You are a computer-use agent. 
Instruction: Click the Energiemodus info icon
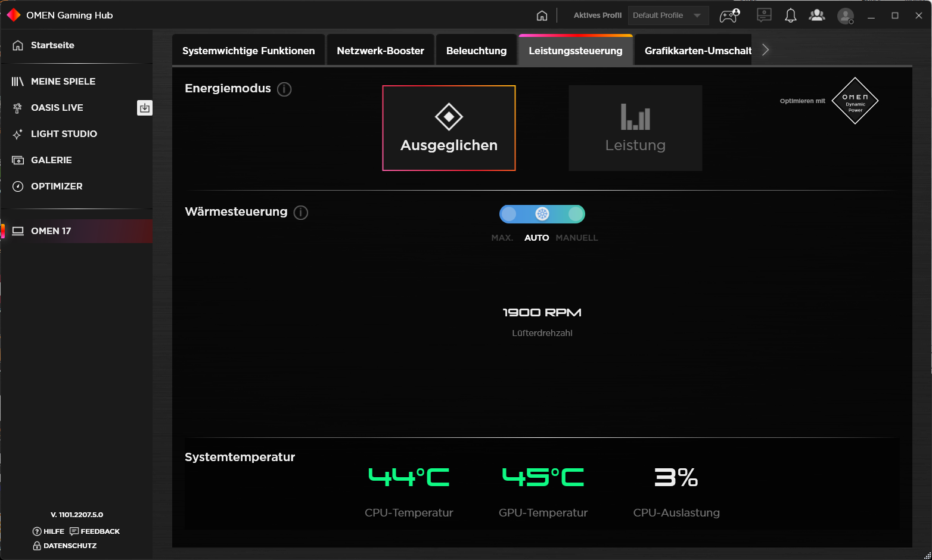pos(284,89)
